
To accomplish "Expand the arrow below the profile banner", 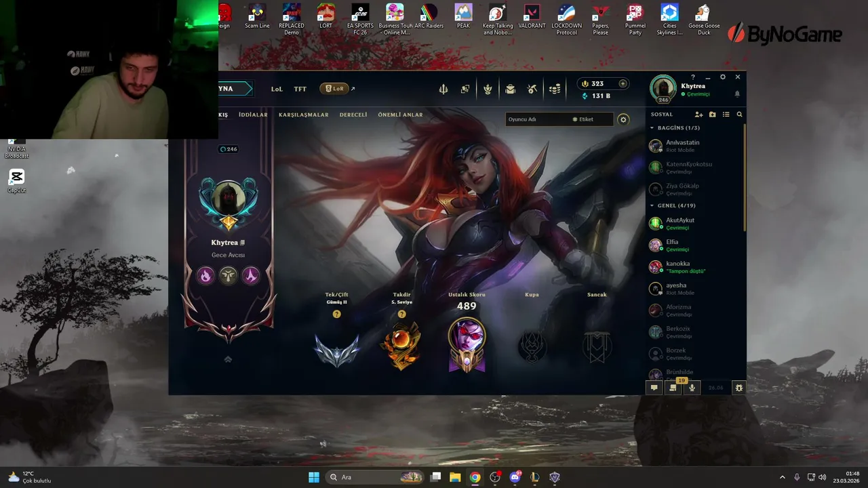I will pyautogui.click(x=228, y=359).
